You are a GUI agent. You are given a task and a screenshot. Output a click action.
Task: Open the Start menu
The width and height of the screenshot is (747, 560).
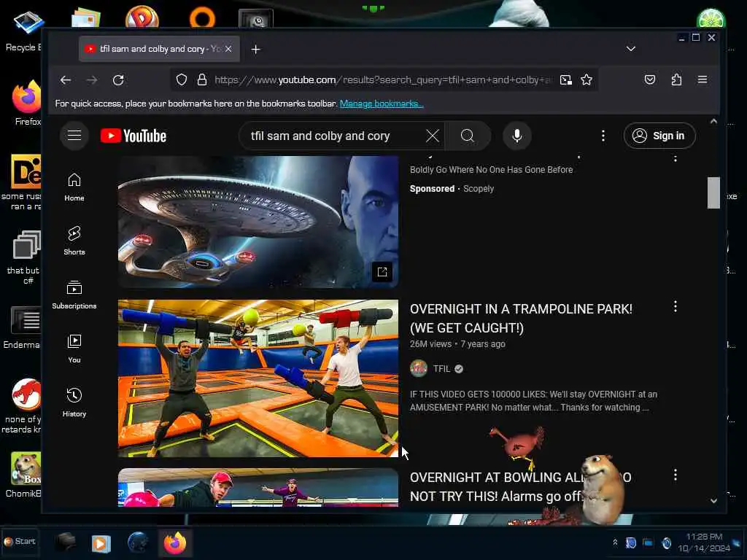pyautogui.click(x=20, y=542)
